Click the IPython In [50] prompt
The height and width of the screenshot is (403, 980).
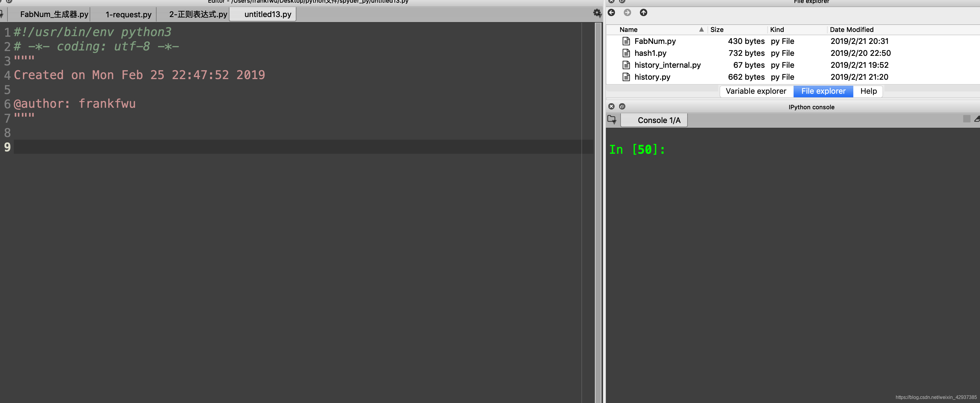click(637, 150)
